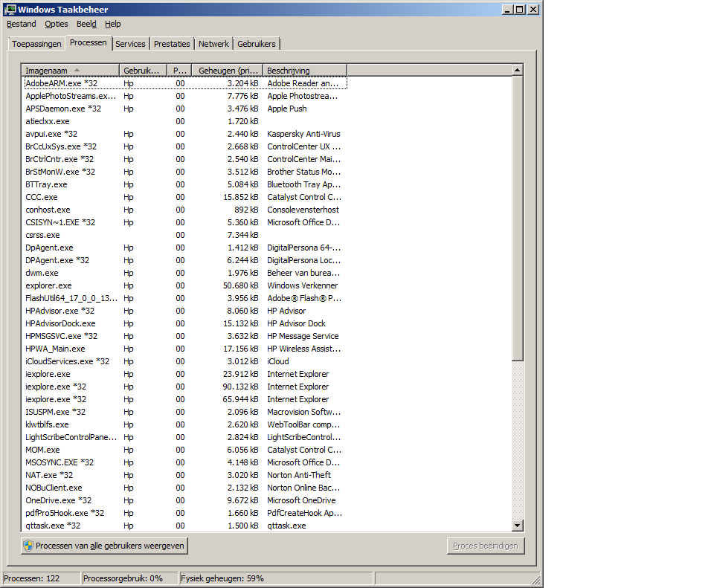This screenshot has height=588, width=714.
Task: Select the LightScribeControlPane... process
Action: (x=185, y=437)
